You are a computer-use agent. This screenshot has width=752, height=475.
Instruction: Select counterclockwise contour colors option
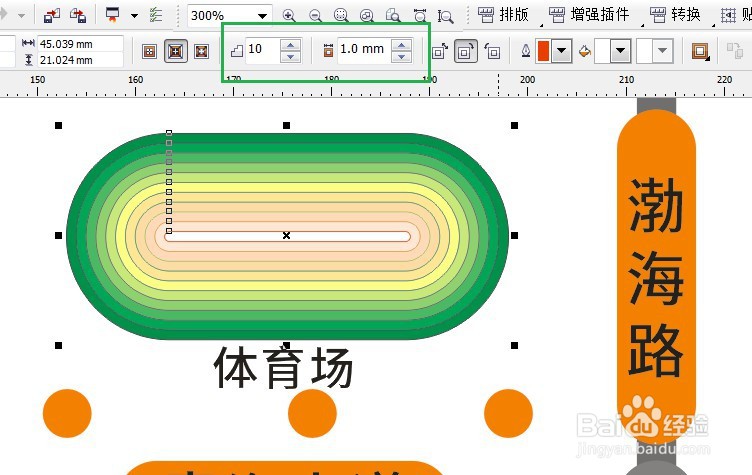(492, 51)
